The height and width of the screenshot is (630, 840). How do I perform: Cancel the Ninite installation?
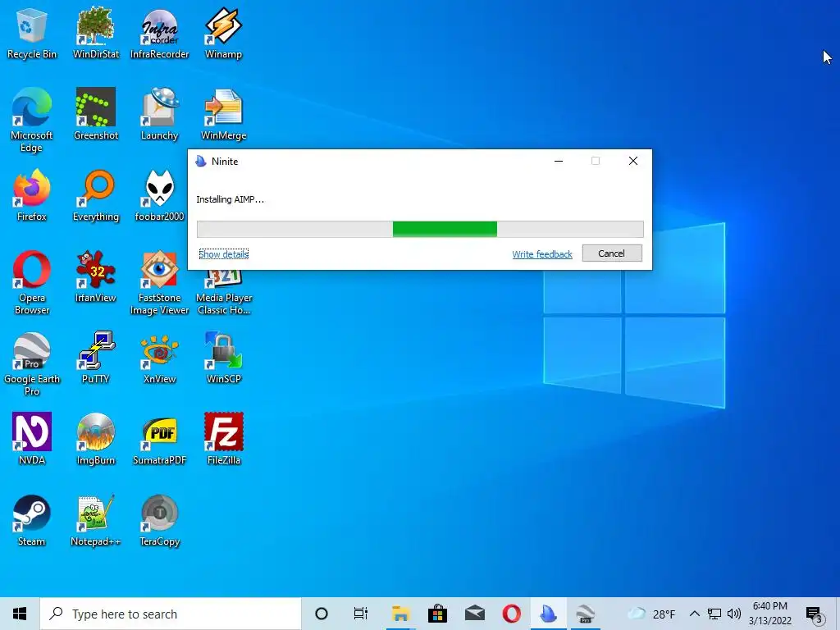612,253
